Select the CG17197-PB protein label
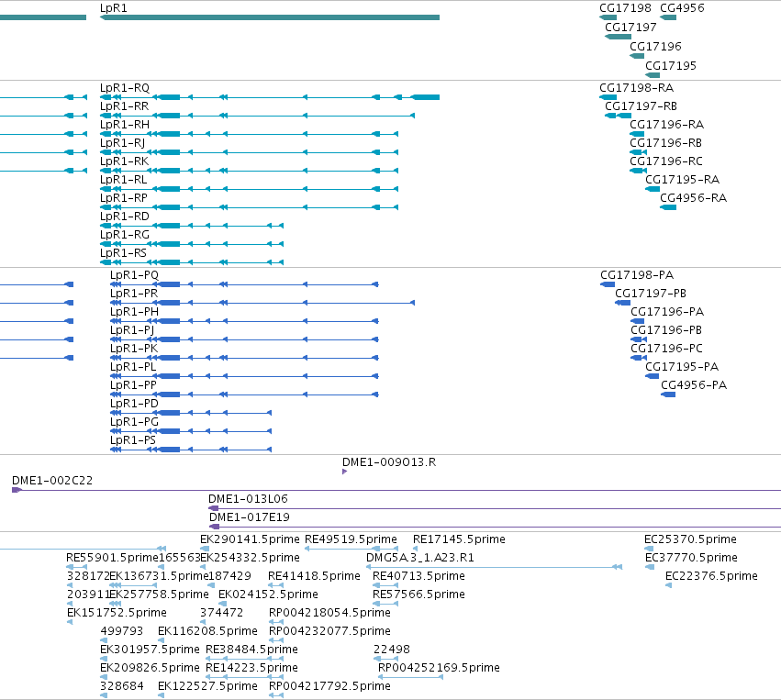This screenshot has width=781, height=700. [x=651, y=294]
